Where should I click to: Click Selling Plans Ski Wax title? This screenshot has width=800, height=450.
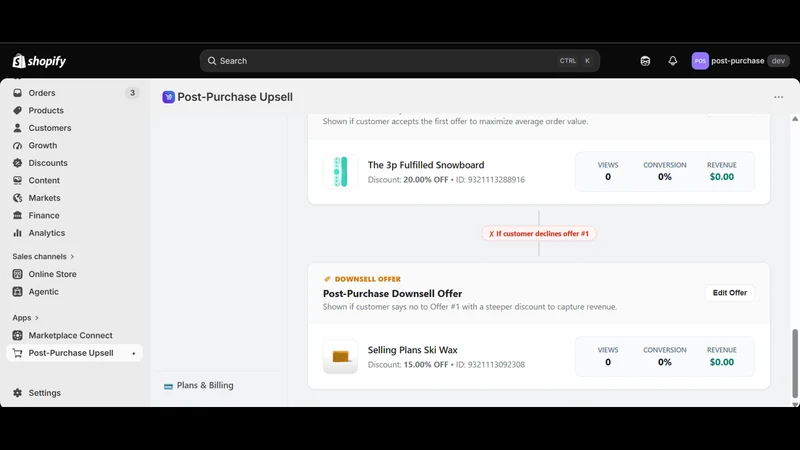click(413, 350)
